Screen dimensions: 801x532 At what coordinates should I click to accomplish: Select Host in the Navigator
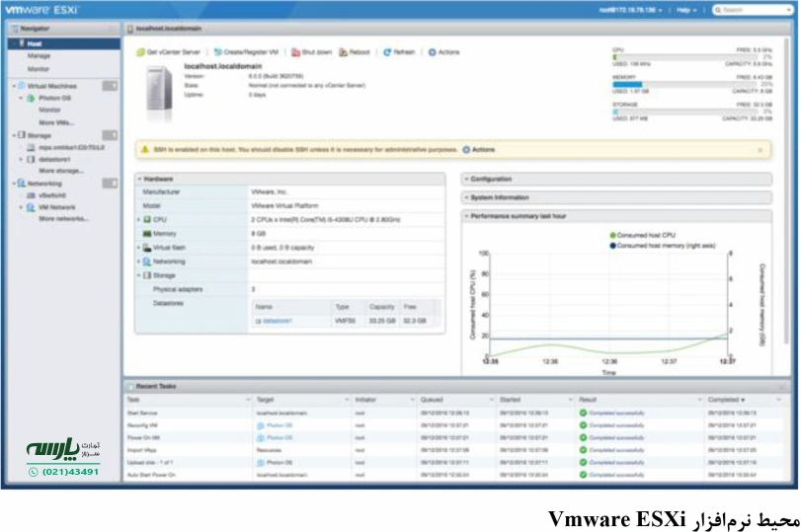point(64,43)
